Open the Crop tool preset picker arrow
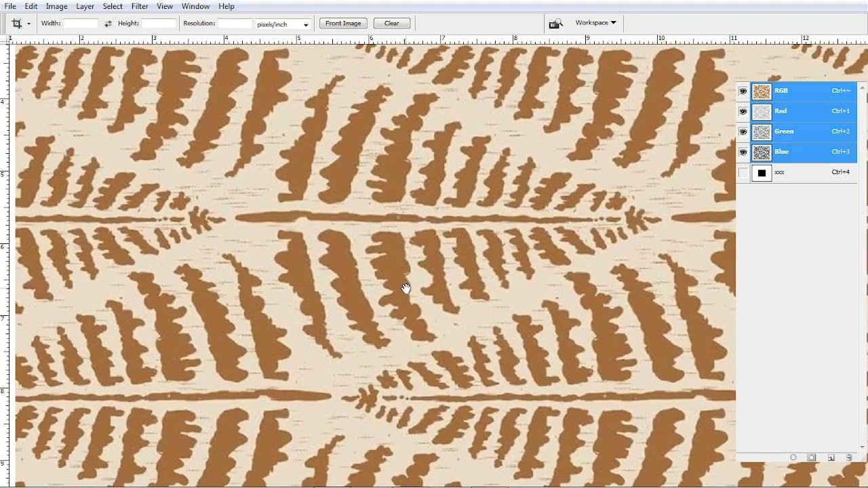The image size is (868, 488). pos(28,24)
